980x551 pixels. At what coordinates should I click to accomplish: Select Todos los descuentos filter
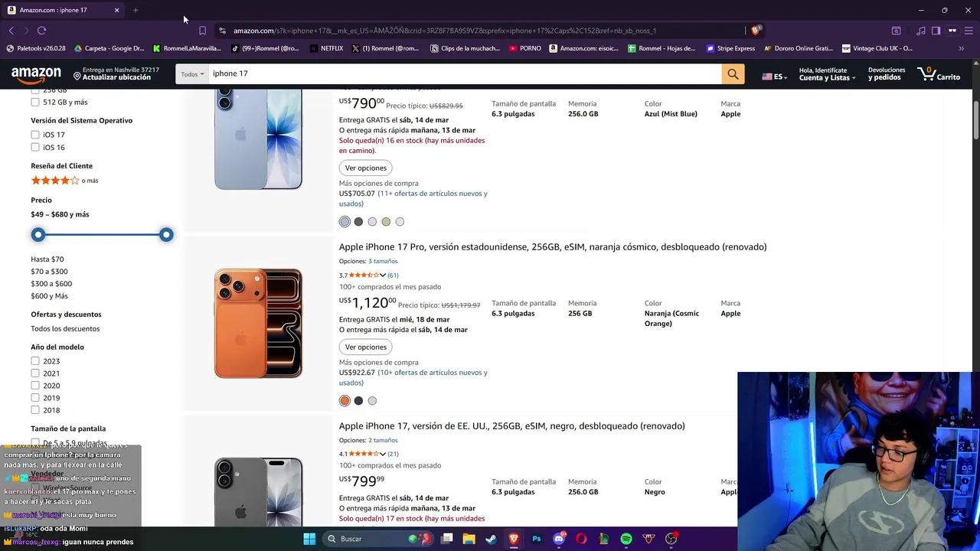click(x=65, y=329)
